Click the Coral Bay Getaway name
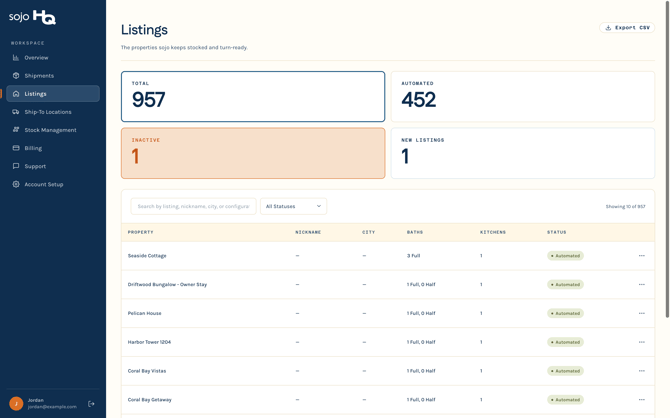This screenshot has height=418, width=670. tap(150, 400)
